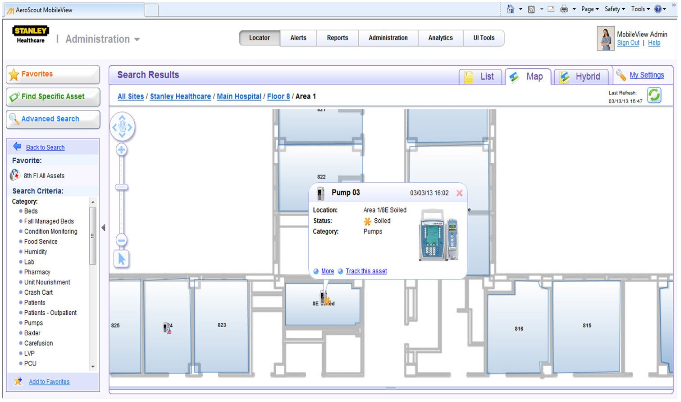The height and width of the screenshot is (402, 681).
Task: Open the UI Tools tab
Action: [x=484, y=38]
